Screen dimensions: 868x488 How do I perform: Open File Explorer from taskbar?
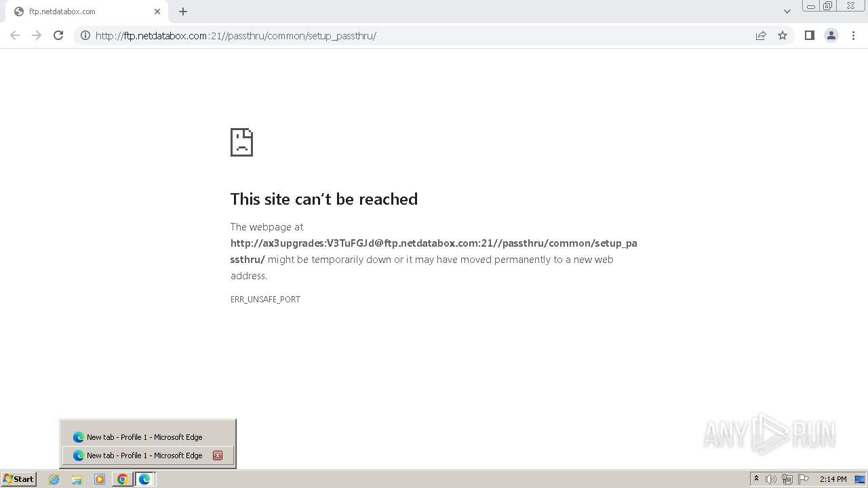coord(77,479)
